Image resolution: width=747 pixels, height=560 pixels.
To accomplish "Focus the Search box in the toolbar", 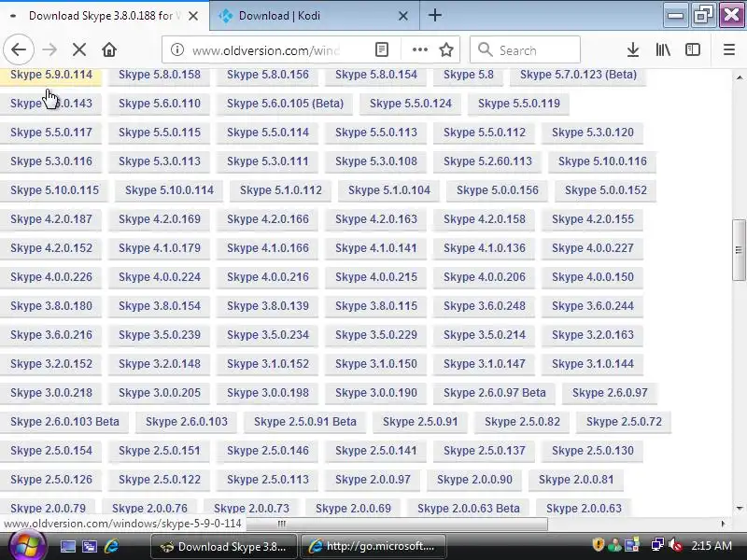I will tap(525, 49).
